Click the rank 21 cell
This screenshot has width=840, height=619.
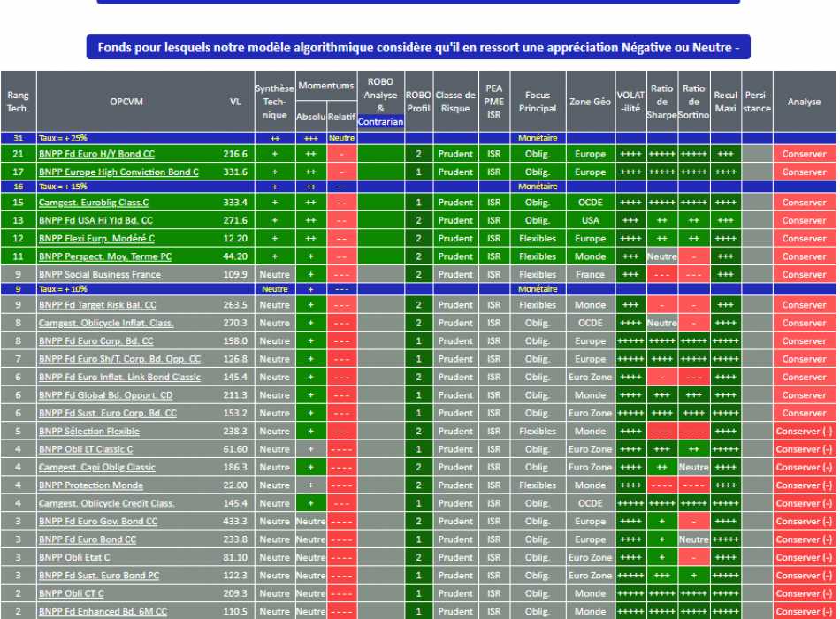click(x=18, y=154)
